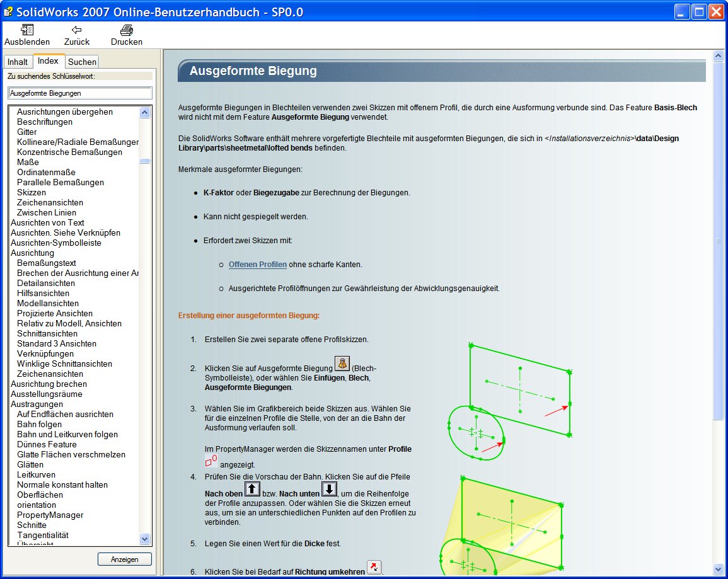Select index entry 'Bahn folgen'
728x579 pixels.
(40, 425)
